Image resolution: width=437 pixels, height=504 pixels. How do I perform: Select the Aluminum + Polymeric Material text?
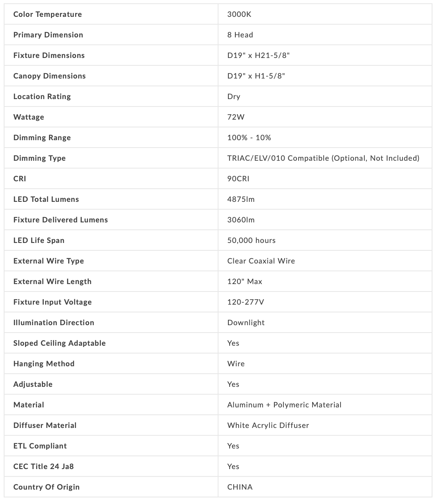[284, 405]
